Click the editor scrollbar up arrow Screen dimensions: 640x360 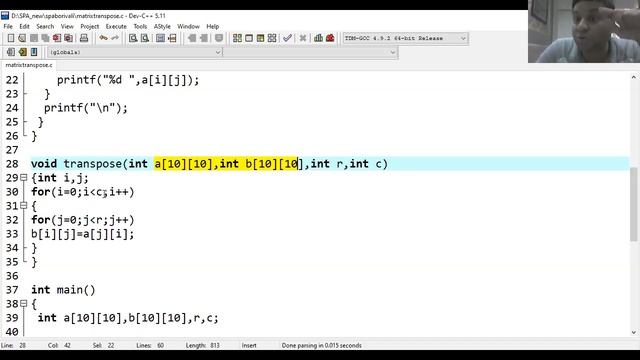coord(633,77)
